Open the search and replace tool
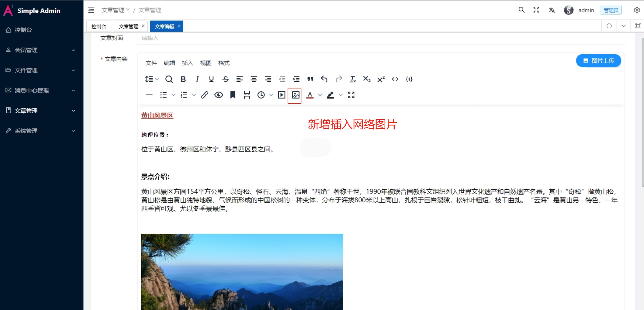The width and height of the screenshot is (644, 310). click(x=169, y=79)
